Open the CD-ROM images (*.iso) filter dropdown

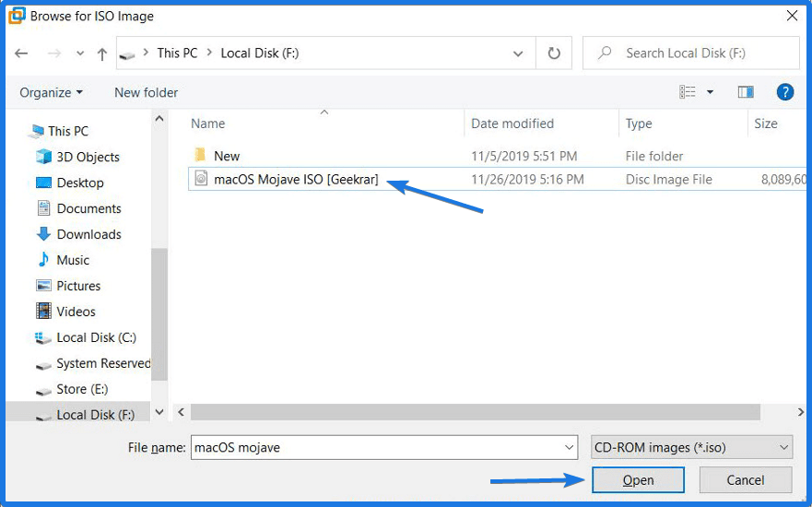[x=692, y=447]
